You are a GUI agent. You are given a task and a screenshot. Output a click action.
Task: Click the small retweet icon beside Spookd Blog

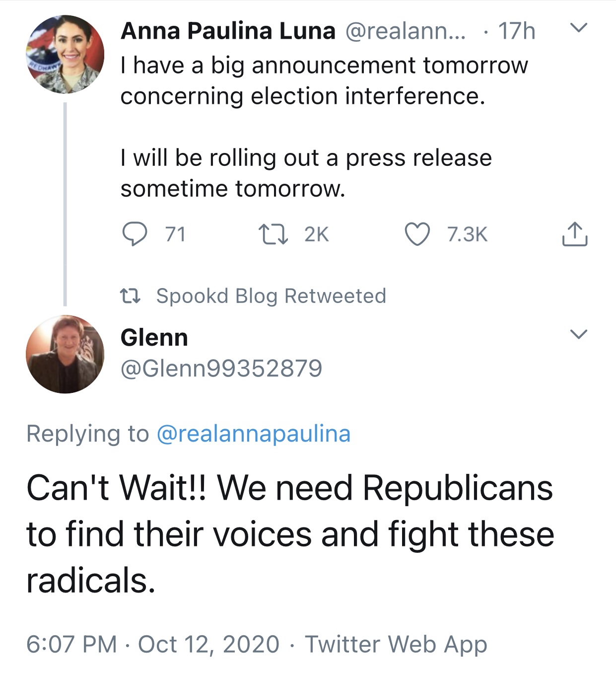pos(131,296)
